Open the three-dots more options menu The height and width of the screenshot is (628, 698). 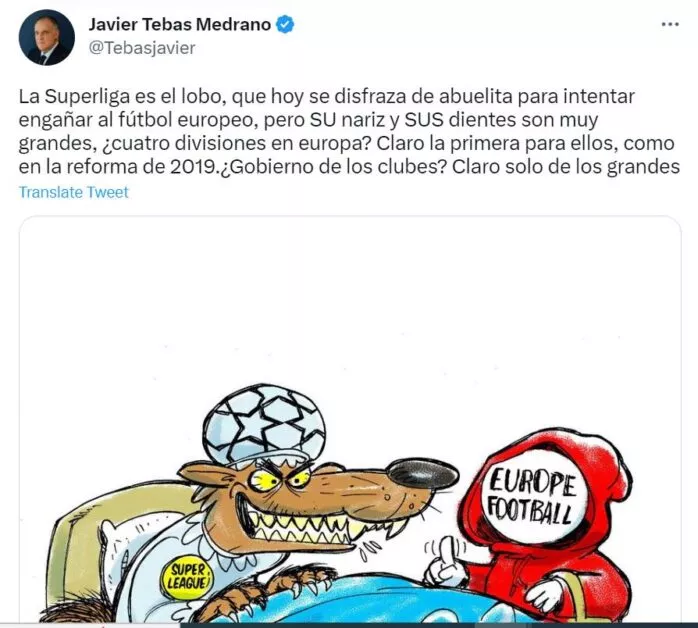670,24
